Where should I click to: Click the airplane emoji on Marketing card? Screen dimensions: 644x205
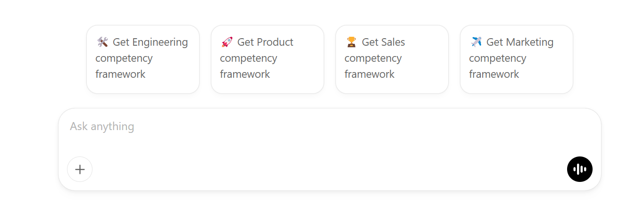tap(476, 42)
